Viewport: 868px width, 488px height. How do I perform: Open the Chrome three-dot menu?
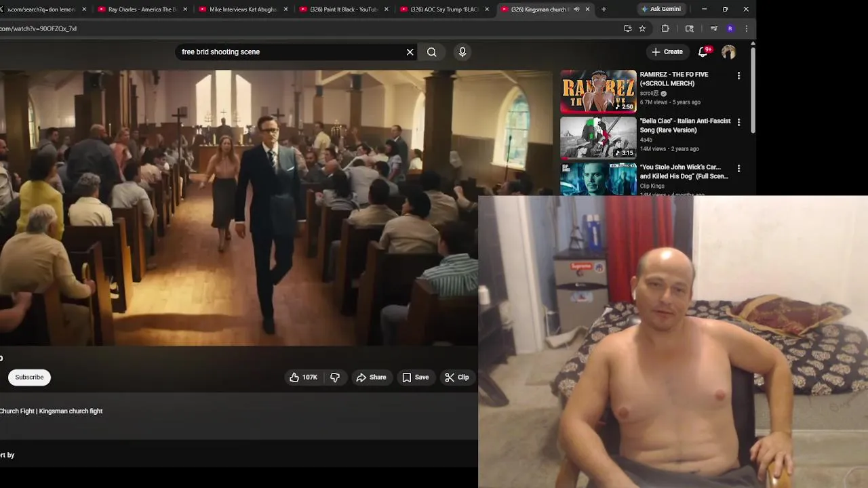(x=746, y=28)
